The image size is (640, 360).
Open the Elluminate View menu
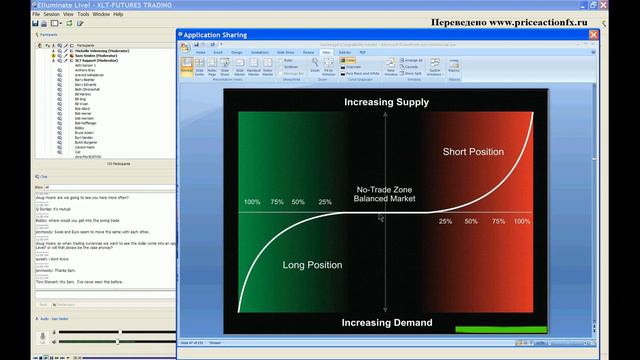(x=68, y=14)
